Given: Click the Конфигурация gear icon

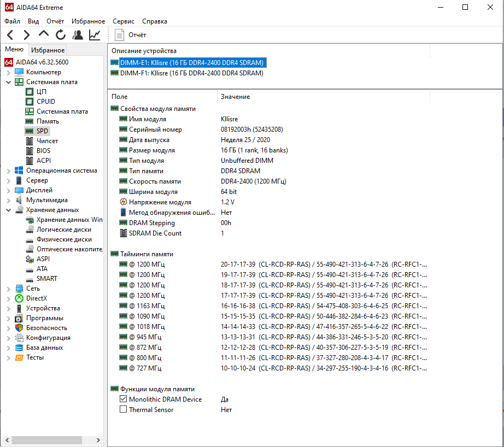Looking at the screenshot, I should (x=19, y=338).
